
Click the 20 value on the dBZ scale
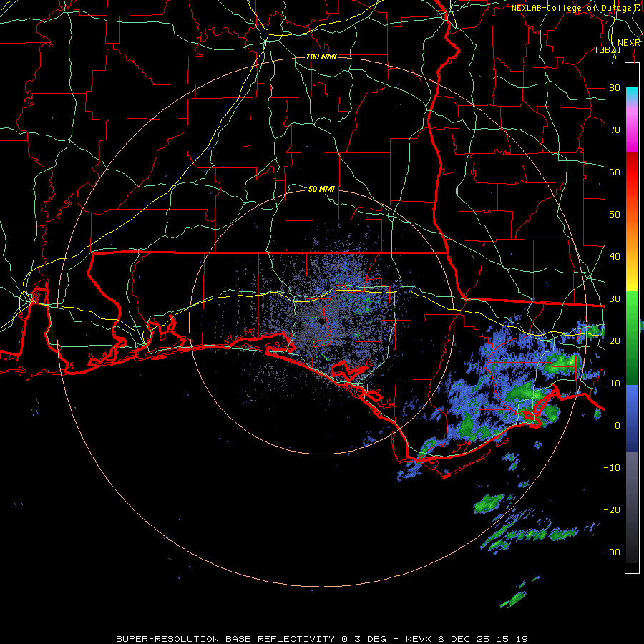[x=615, y=341]
